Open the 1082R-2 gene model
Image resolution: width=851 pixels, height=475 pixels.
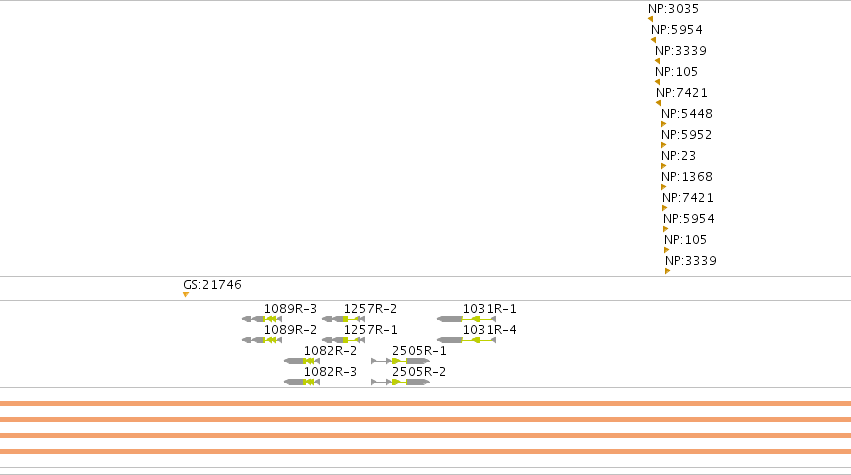[302, 361]
